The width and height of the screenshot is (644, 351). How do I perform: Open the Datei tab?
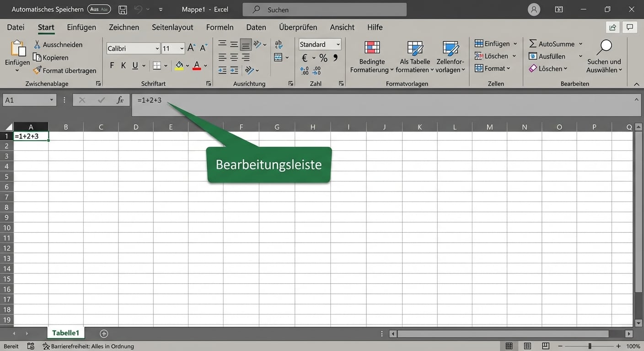(16, 27)
